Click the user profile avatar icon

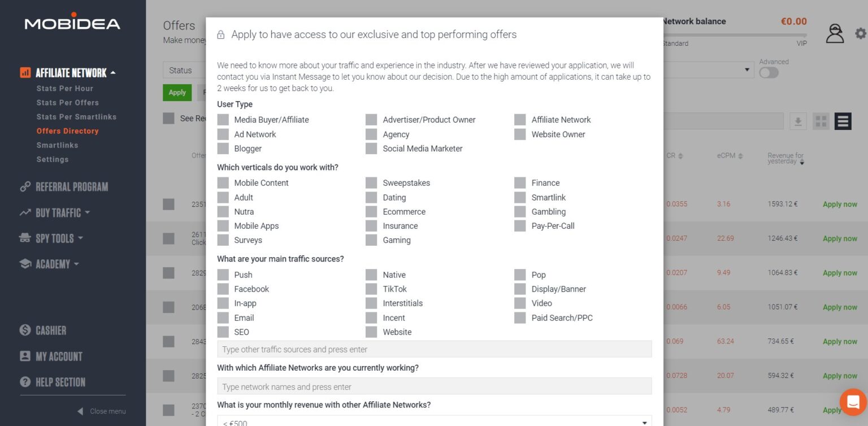[834, 34]
